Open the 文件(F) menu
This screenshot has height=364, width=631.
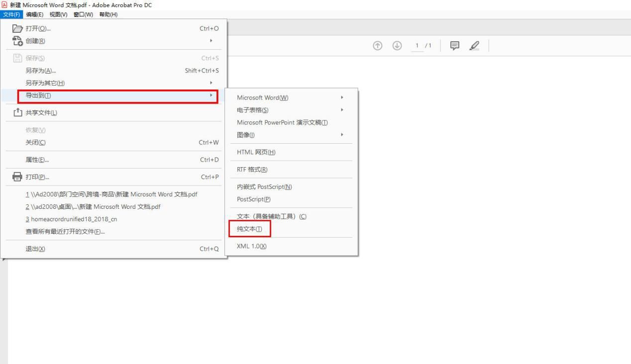pyautogui.click(x=11, y=14)
